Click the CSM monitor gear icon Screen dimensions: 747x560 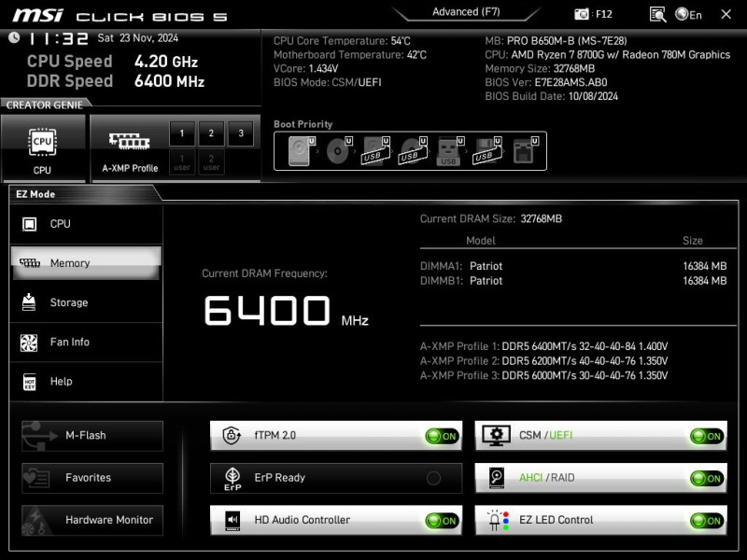click(x=497, y=435)
